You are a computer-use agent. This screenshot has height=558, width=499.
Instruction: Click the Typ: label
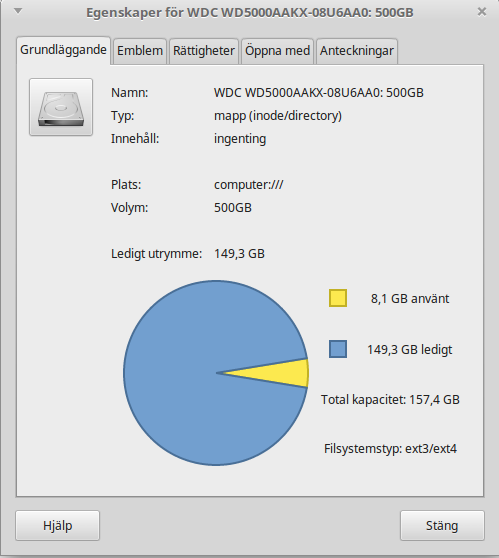coord(122,116)
